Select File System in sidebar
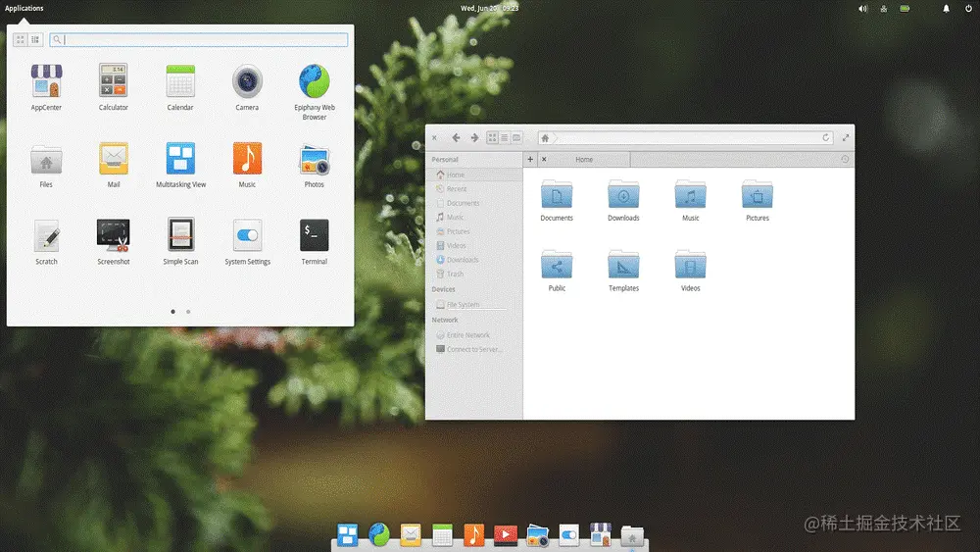This screenshot has height=552, width=980. tap(473, 305)
